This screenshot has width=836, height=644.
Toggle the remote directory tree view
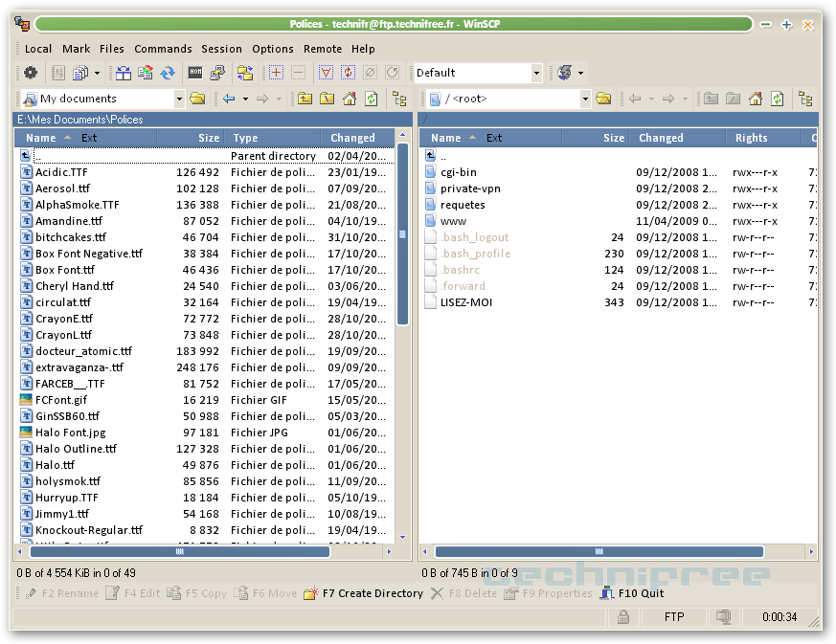tap(805, 99)
